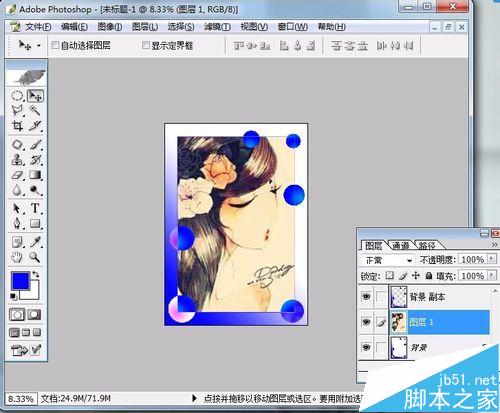
Task: Click distribute left edges icon
Action: click(x=382, y=46)
